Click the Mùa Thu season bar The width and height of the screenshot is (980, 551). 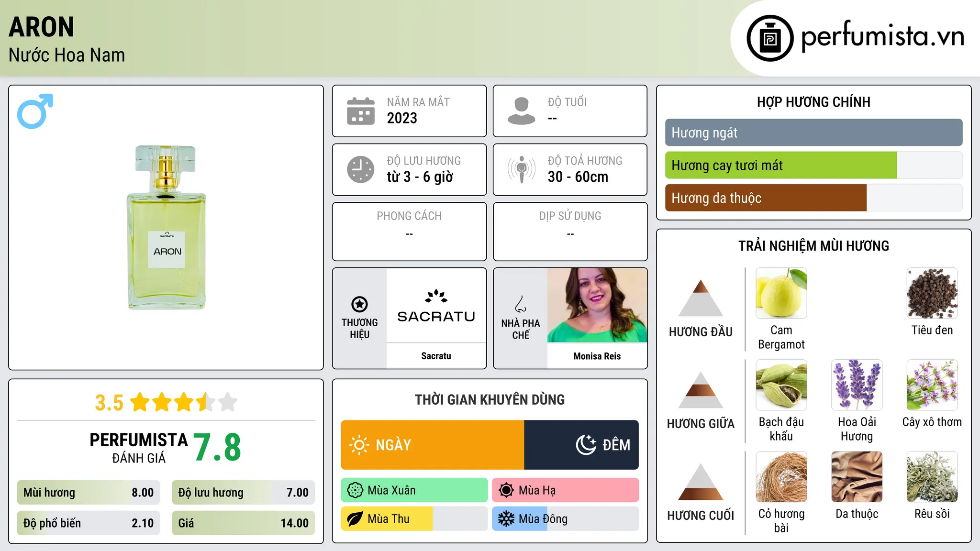pos(414,519)
